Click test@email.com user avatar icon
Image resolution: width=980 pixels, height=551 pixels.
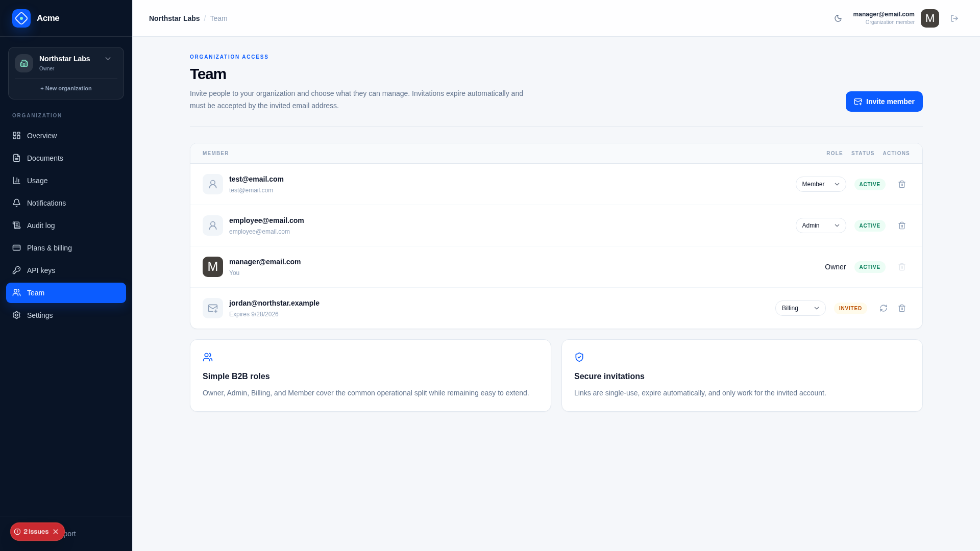click(213, 184)
